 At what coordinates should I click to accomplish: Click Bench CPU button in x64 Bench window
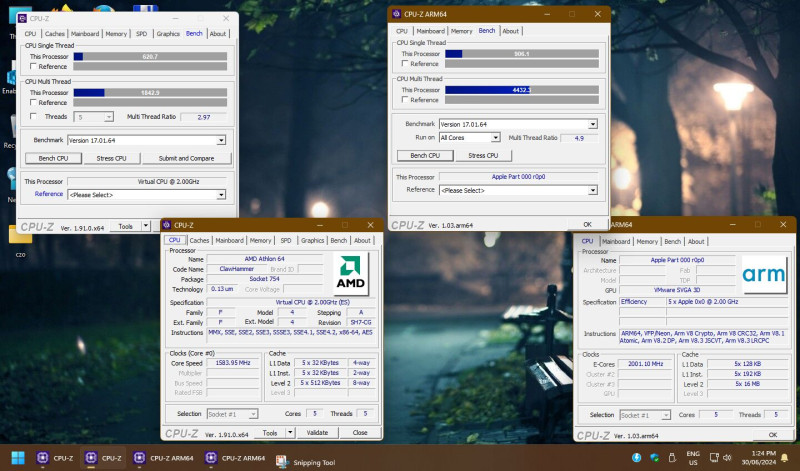click(54, 158)
